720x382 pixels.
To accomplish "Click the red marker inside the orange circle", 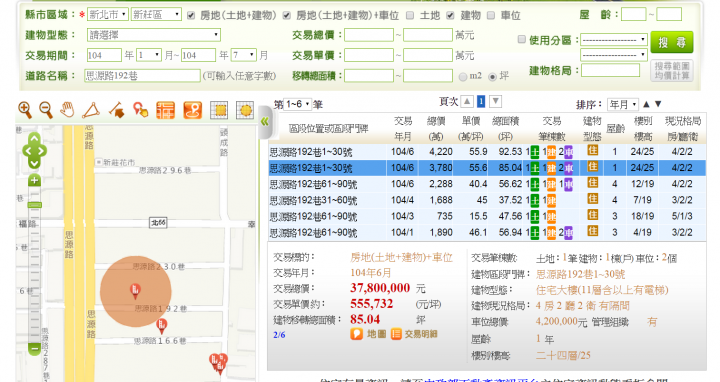I will pyautogui.click(x=135, y=290).
